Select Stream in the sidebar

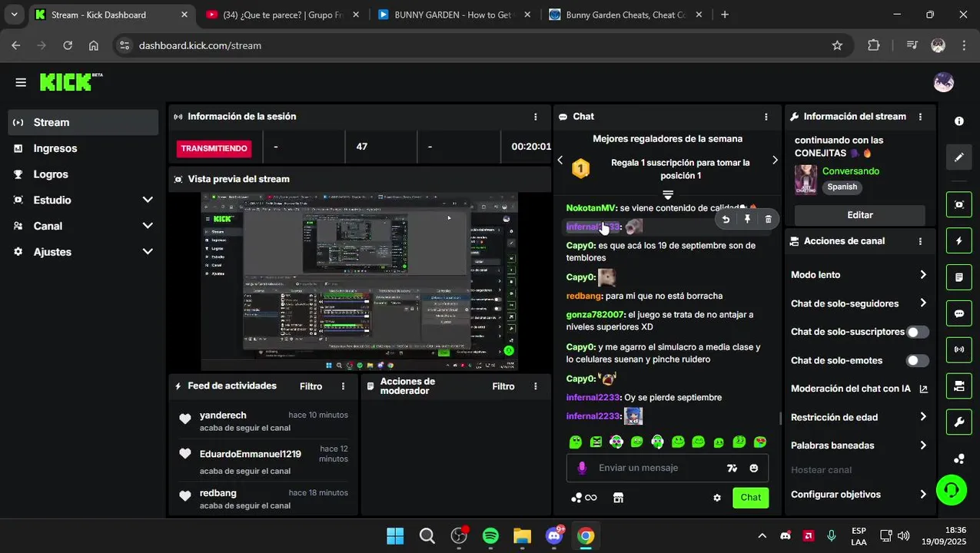tap(83, 122)
